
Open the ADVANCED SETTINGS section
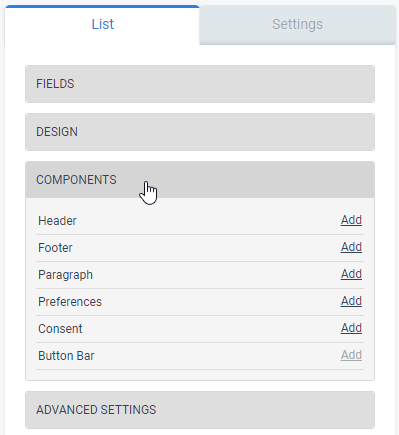(200, 410)
